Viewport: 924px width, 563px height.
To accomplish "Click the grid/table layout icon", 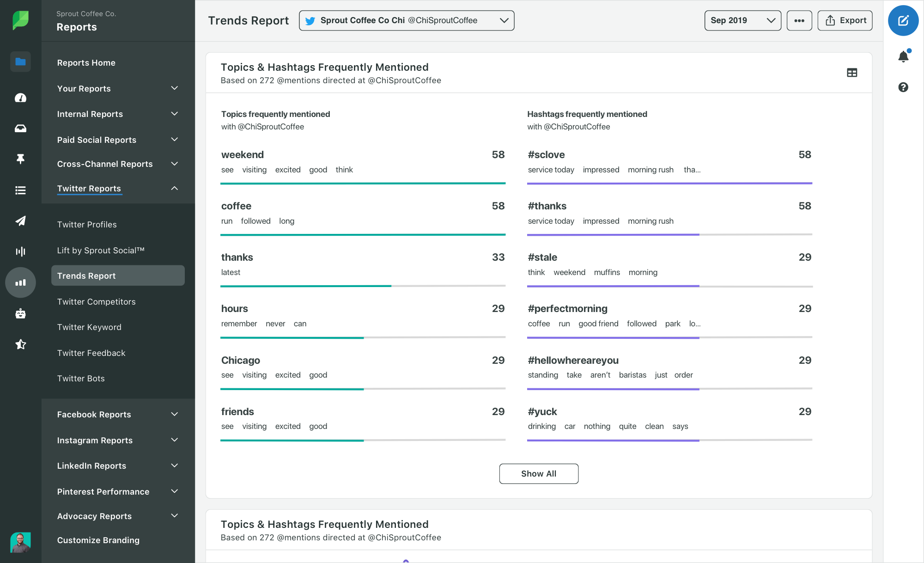I will click(x=852, y=73).
